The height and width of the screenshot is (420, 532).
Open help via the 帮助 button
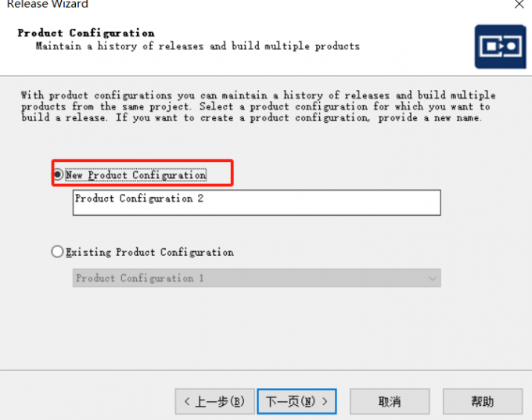[x=482, y=401]
